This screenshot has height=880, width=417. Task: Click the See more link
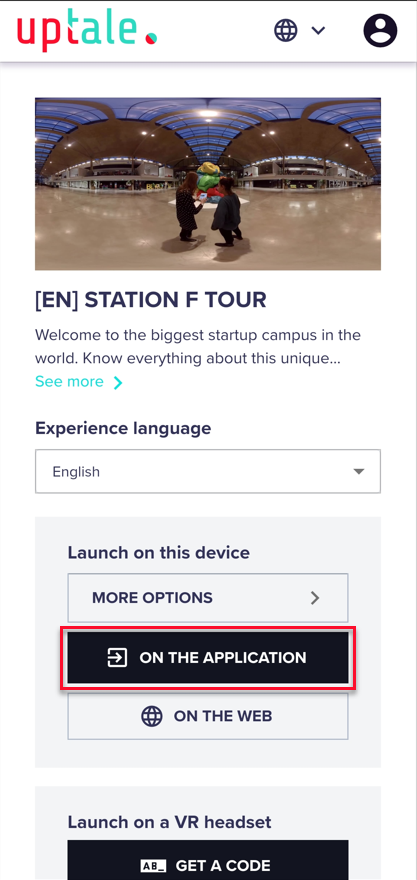[x=69, y=382]
